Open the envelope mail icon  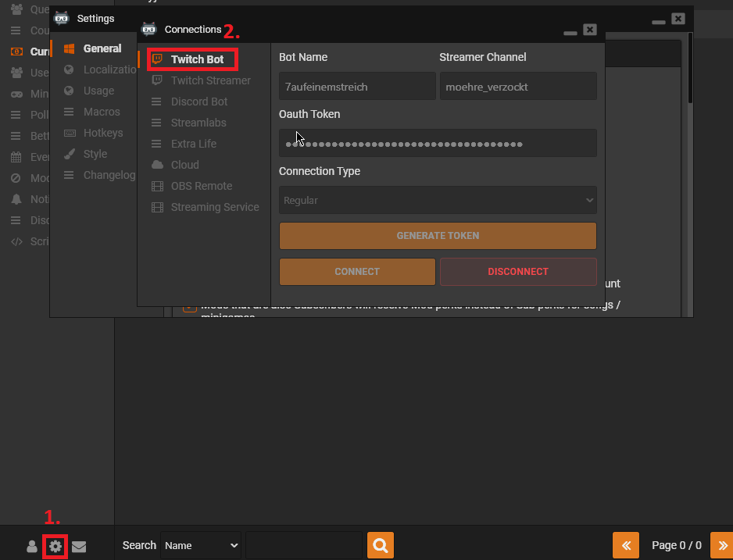[x=79, y=547]
